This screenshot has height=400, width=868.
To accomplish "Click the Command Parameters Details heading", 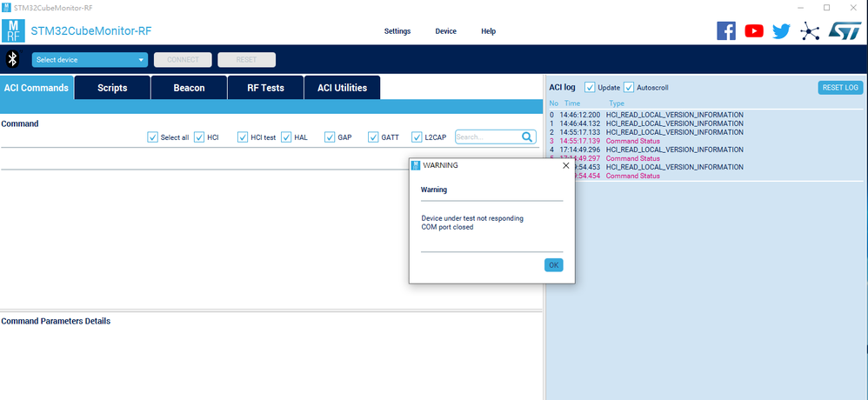I will [56, 321].
